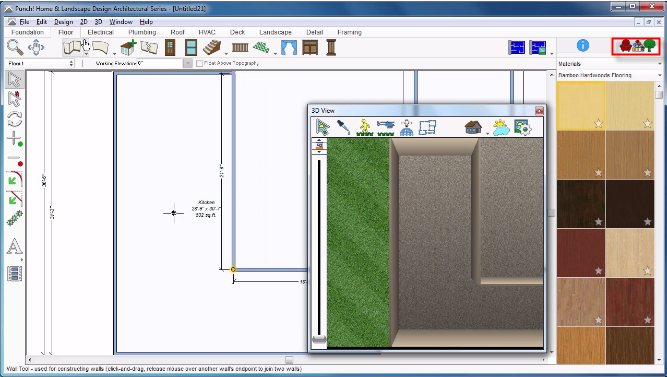Toggle favorite star on light beige swatch
This screenshot has height=377, width=667.
[x=647, y=270]
